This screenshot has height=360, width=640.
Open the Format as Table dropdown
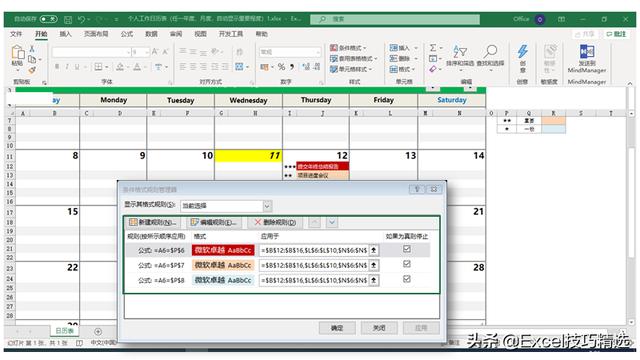click(x=353, y=59)
